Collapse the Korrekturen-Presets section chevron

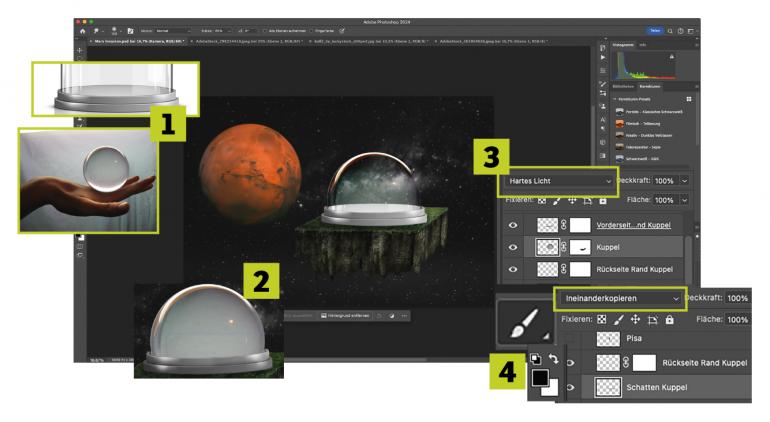pyautogui.click(x=614, y=99)
